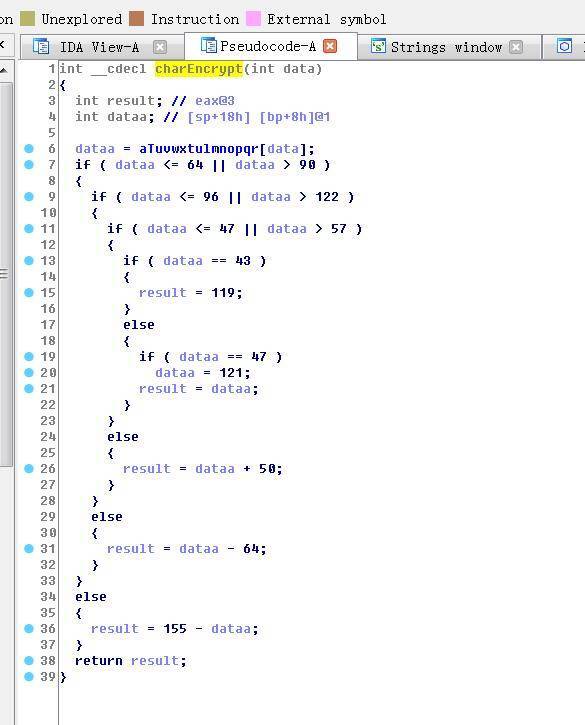The height and width of the screenshot is (725, 585).
Task: Click the Pseudocode-A tab icon
Action: [x=209, y=46]
